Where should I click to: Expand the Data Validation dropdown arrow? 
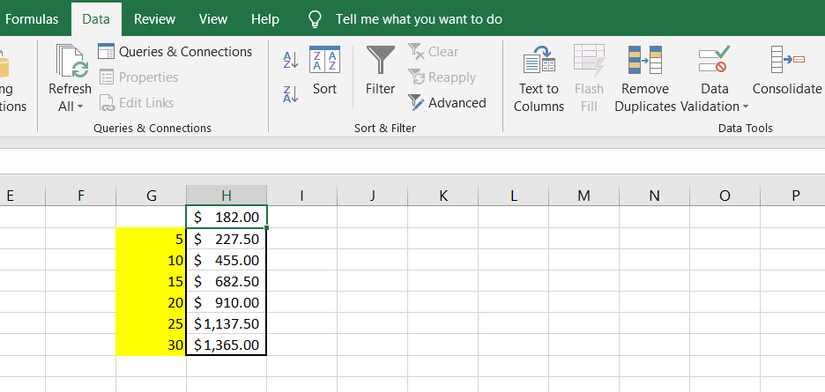click(x=746, y=107)
